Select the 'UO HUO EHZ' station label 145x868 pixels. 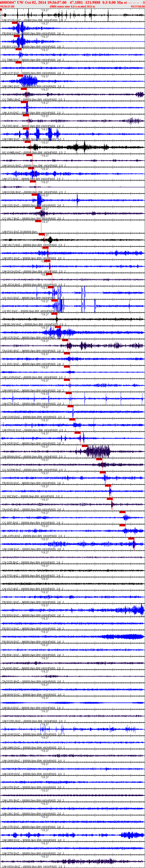(11, 298)
